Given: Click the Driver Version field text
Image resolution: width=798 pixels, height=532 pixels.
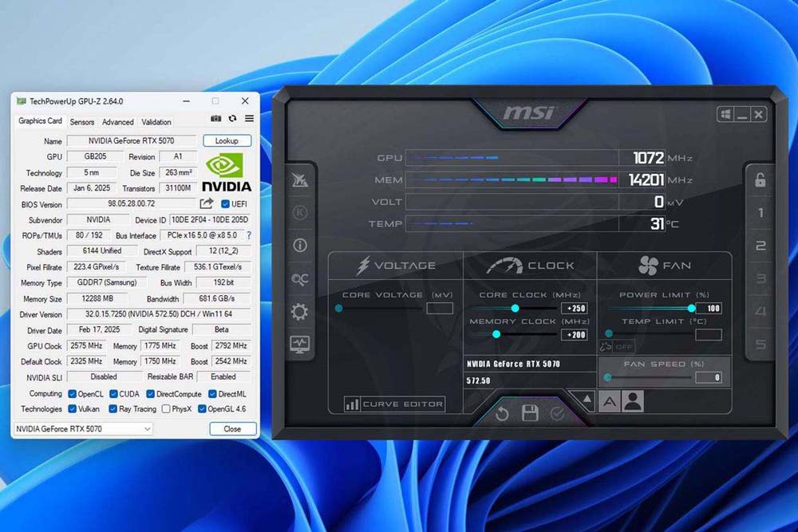Looking at the screenshot, I should tap(159, 314).
